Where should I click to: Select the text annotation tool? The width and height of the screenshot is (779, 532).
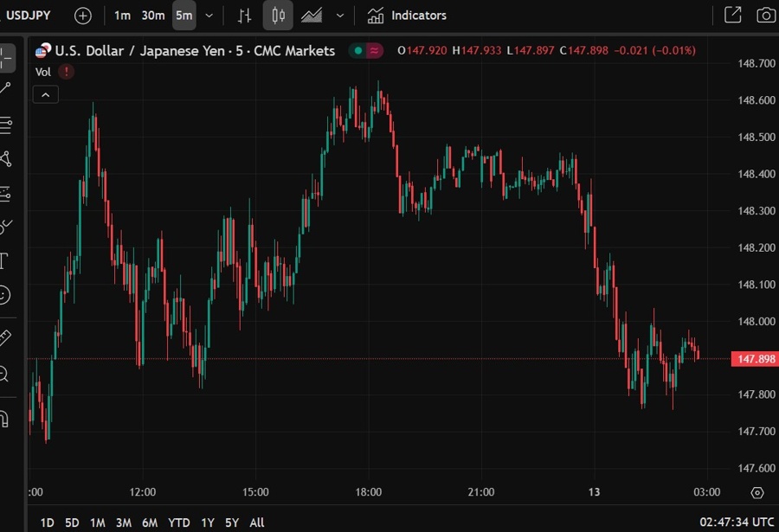pyautogui.click(x=4, y=260)
